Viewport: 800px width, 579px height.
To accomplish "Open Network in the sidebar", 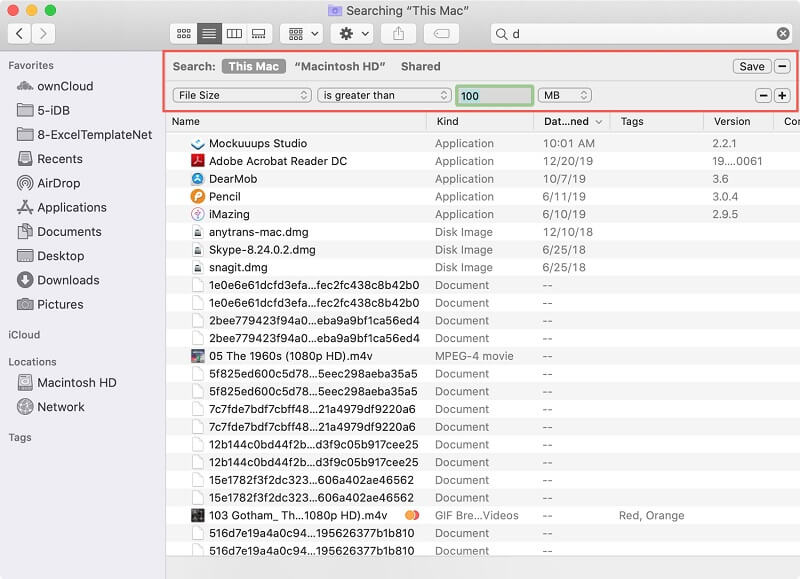I will point(51,407).
